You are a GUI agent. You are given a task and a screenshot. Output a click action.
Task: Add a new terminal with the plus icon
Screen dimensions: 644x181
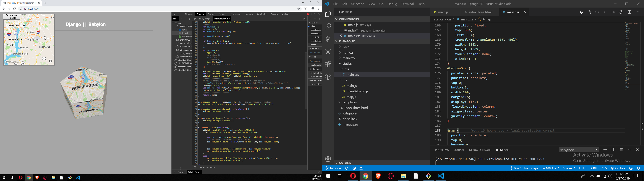[x=605, y=149]
